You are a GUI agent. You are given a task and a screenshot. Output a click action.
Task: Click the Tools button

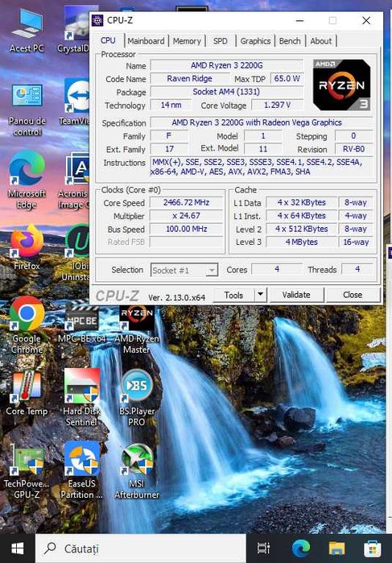[233, 295]
